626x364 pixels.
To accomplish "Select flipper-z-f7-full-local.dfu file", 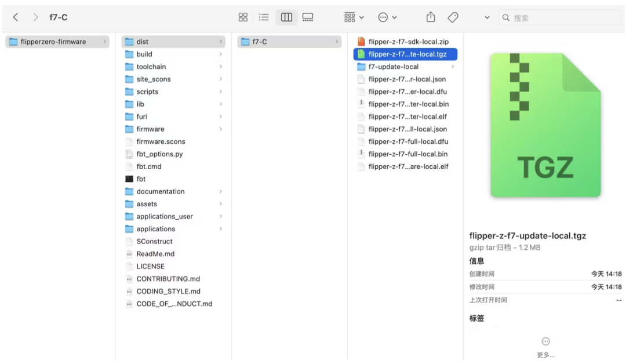I will pos(405,141).
